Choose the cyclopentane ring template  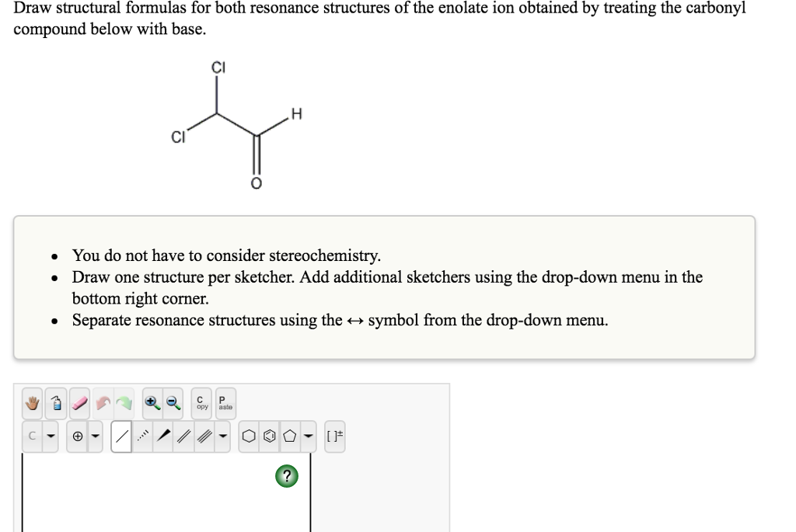click(290, 435)
